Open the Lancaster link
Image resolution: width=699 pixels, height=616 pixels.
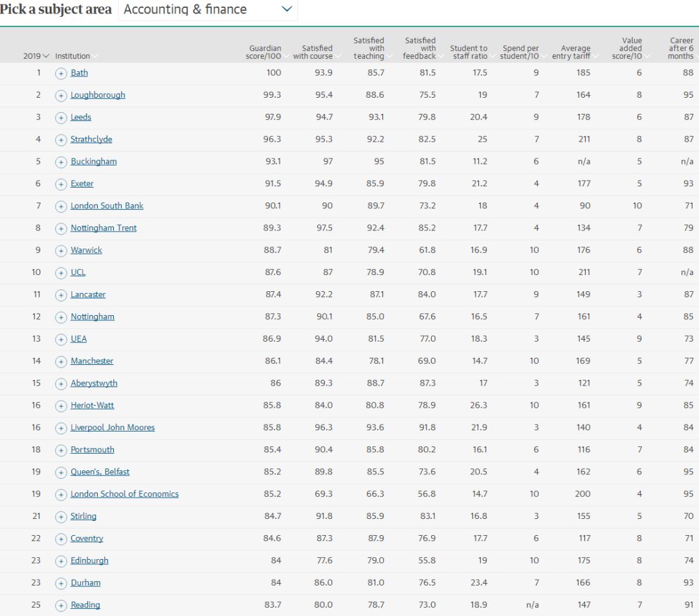[88, 294]
